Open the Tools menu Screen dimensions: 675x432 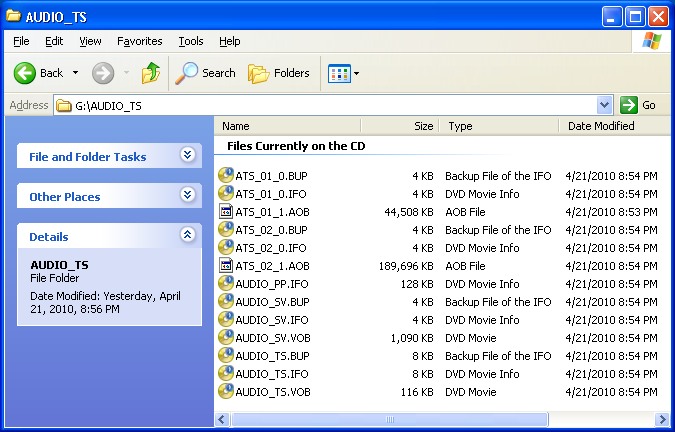pos(190,41)
